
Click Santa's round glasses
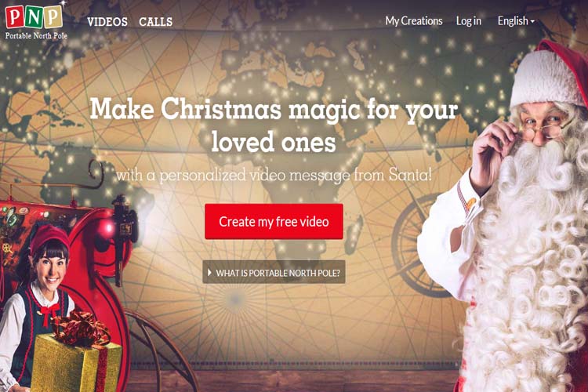click(541, 129)
